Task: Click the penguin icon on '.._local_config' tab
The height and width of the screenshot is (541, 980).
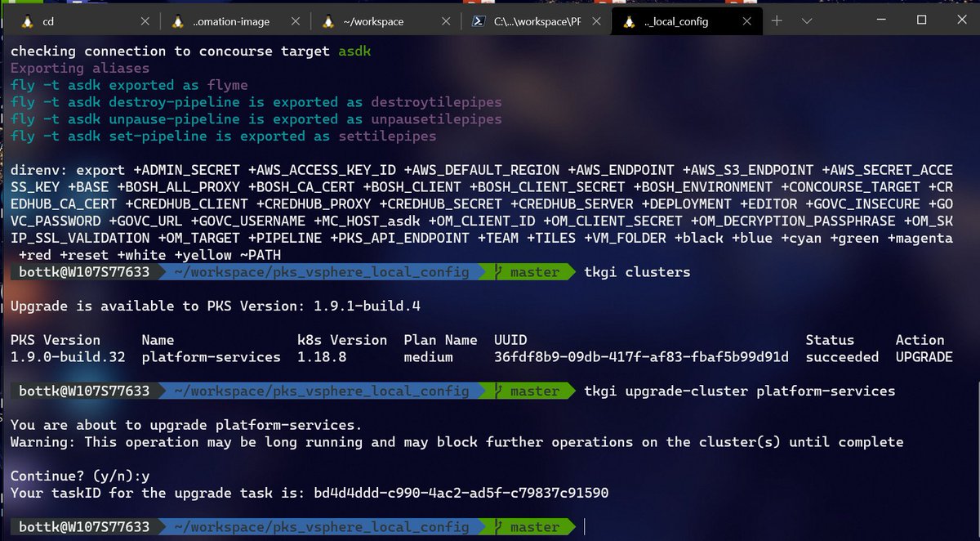Action: pos(629,22)
